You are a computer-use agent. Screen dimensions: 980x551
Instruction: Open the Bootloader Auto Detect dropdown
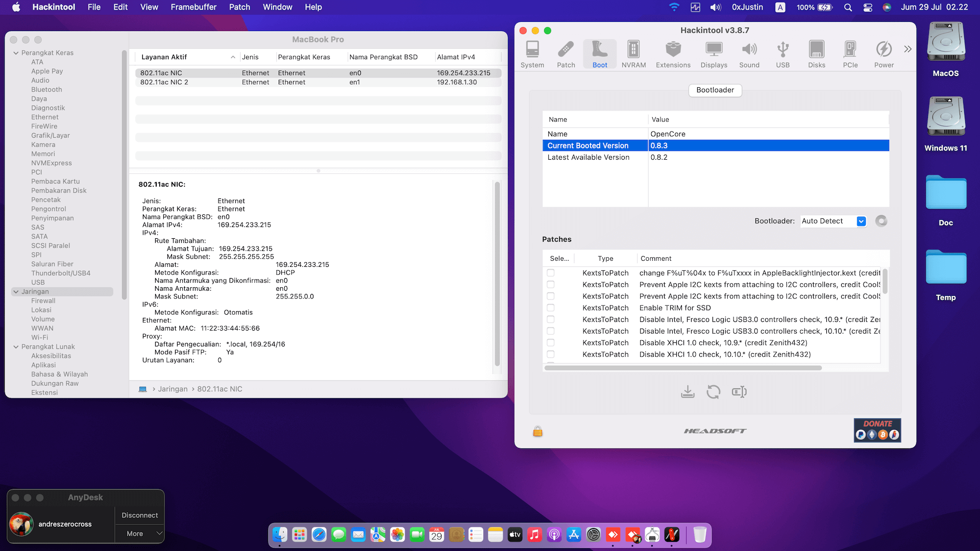833,221
